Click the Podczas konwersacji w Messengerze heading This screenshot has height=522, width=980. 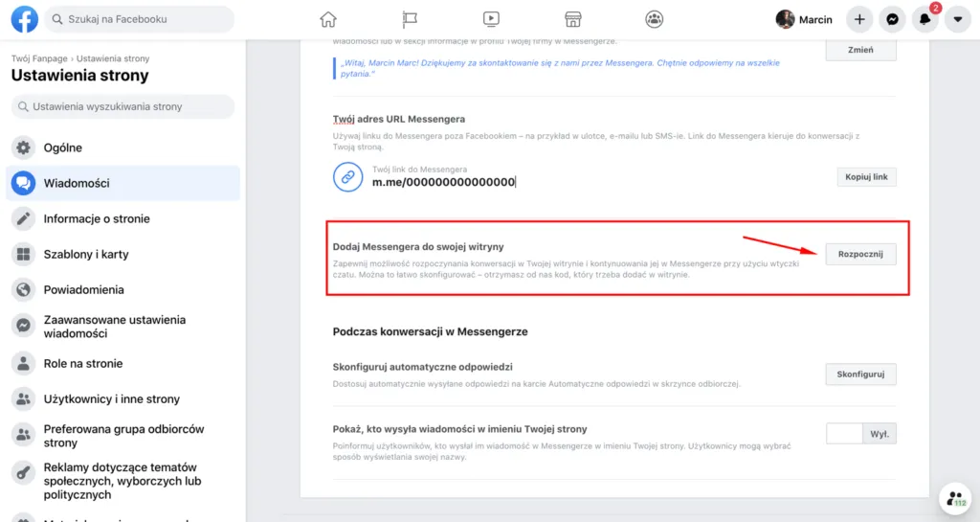(430, 332)
